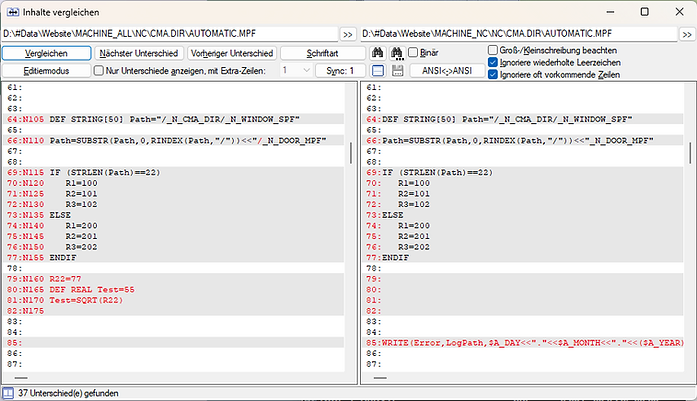Toggle the horizontal split layout icon

tap(378, 71)
